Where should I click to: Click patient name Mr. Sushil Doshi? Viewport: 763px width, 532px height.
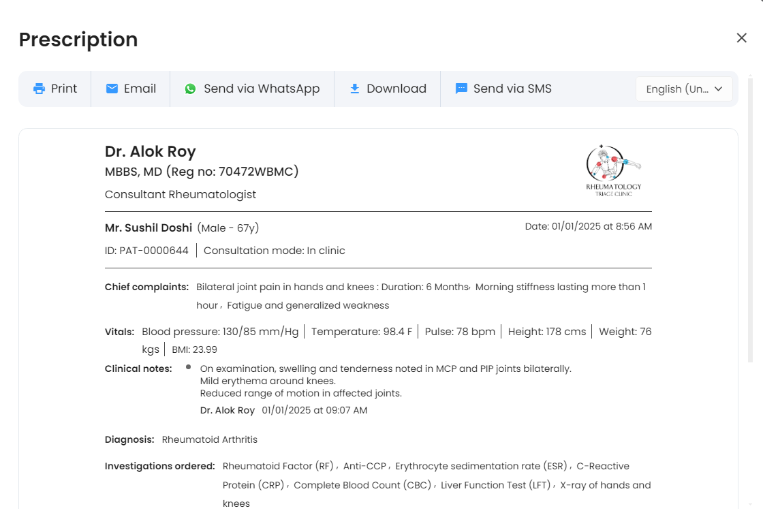click(x=149, y=228)
